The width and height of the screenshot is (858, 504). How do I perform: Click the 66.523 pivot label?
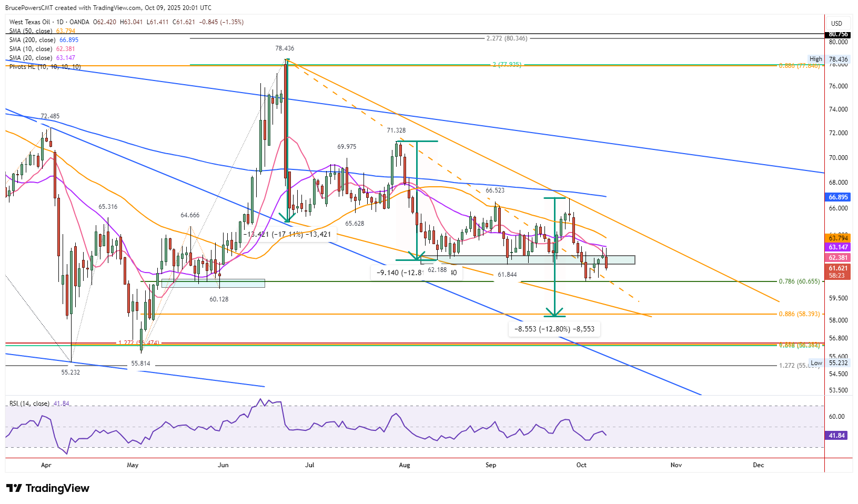(x=495, y=190)
